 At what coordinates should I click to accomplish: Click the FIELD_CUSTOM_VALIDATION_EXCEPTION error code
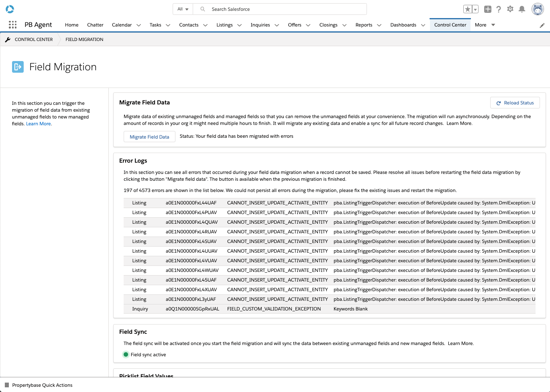(274, 309)
